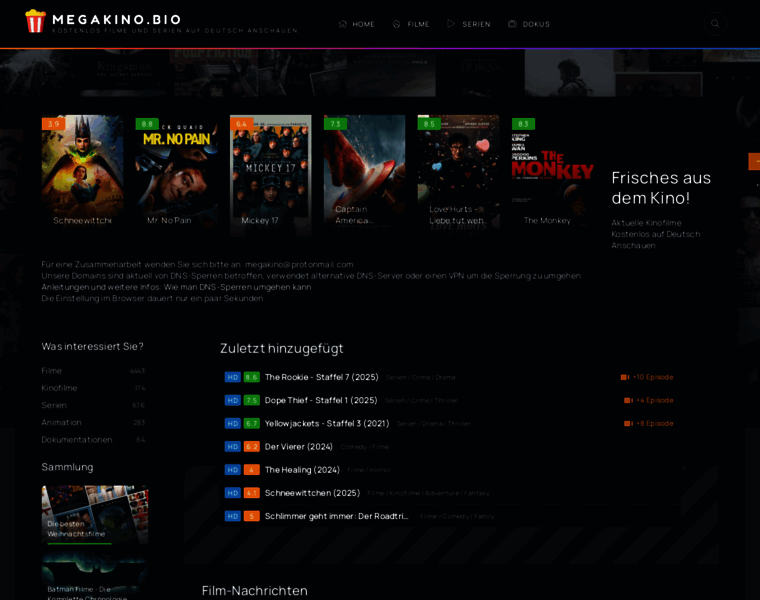Open Yellowjackets - Staffel 3 (2021)
This screenshot has height=600, width=760.
327,424
